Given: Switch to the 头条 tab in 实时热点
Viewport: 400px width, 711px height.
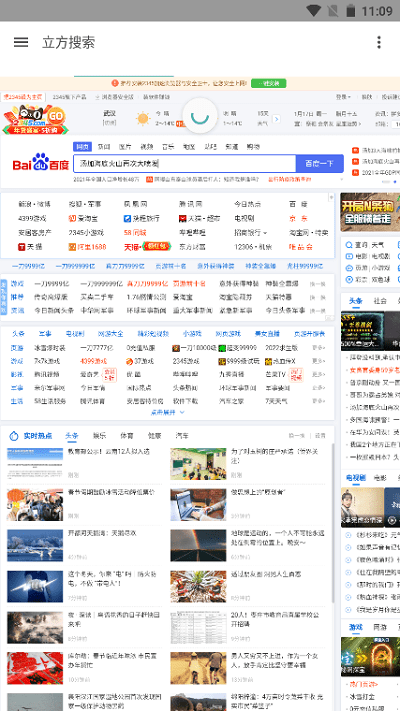Looking at the screenshot, I should pyautogui.click(x=72, y=436).
